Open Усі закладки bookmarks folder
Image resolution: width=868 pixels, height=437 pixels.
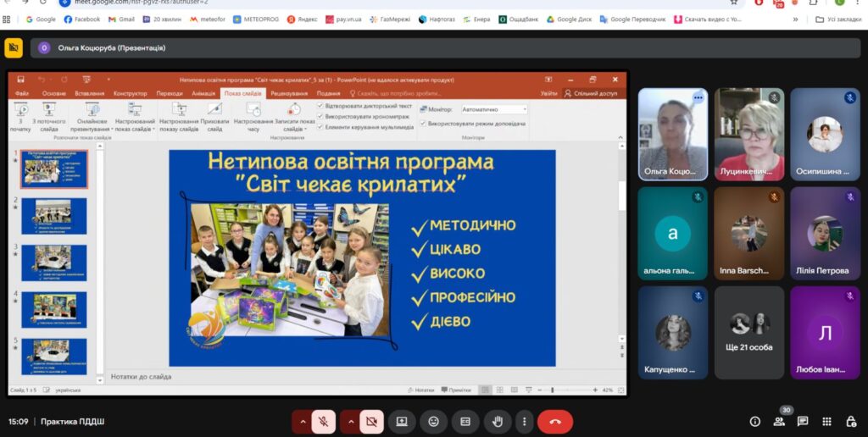[x=838, y=19]
